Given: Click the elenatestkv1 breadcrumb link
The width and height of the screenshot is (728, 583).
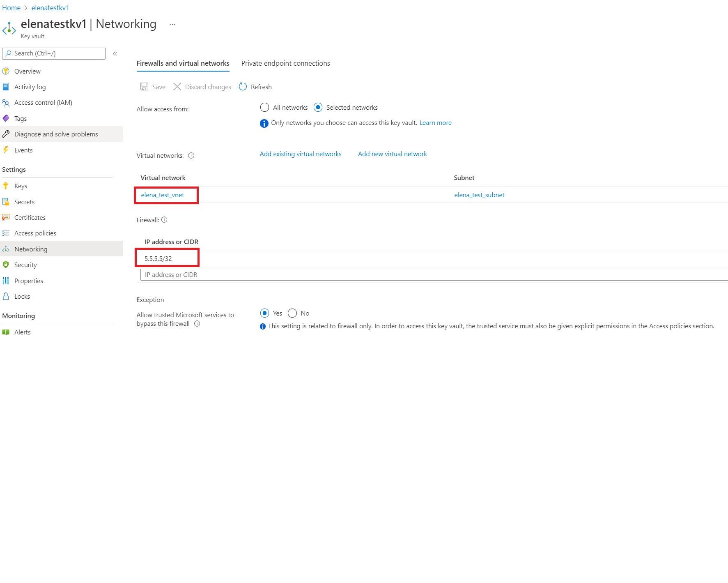Looking at the screenshot, I should point(50,8).
